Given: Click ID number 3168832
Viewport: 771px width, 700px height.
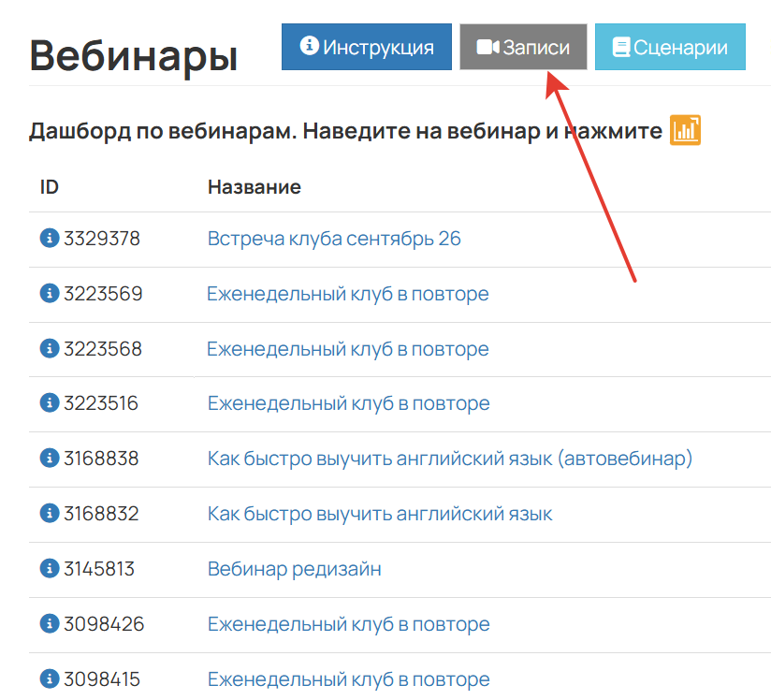Looking at the screenshot, I should [101, 514].
